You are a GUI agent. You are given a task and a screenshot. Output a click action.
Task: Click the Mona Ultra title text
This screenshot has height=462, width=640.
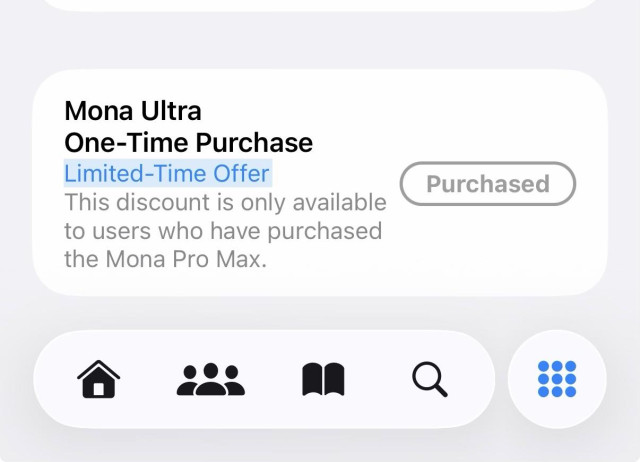click(x=133, y=111)
